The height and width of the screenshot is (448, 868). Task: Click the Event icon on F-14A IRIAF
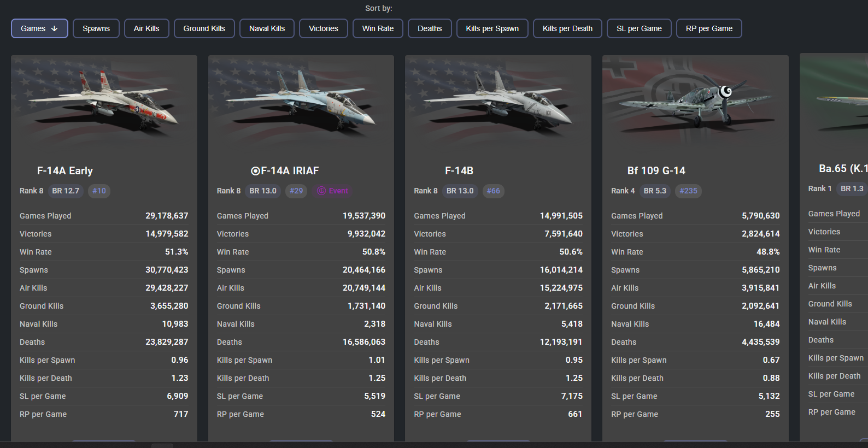[x=321, y=191]
